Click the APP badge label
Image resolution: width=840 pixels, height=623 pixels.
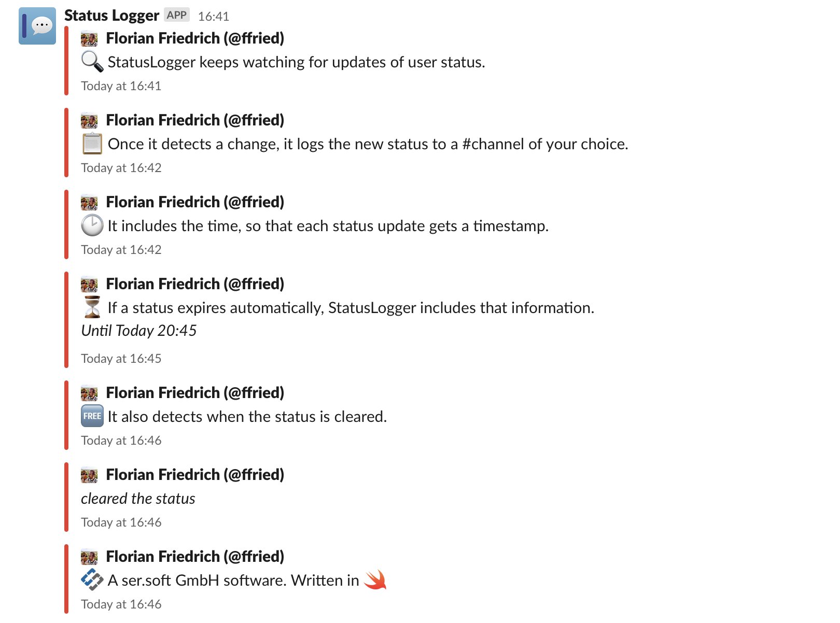pos(176,15)
